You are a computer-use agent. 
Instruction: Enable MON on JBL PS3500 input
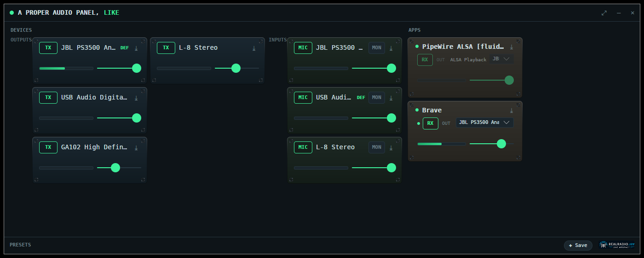377,48
